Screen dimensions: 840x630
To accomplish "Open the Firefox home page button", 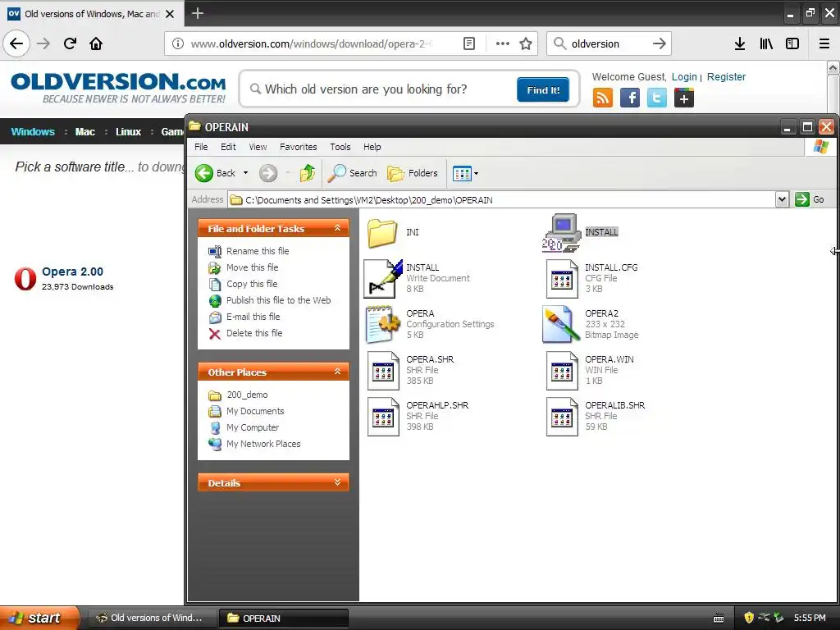I will point(96,43).
